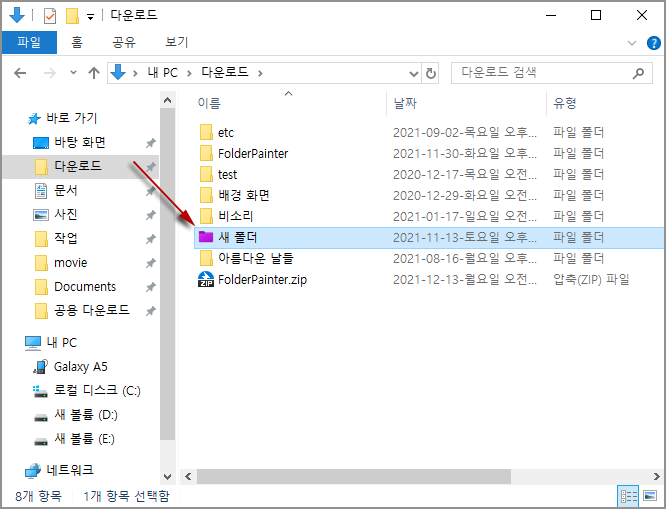Select the etc folder icon
This screenshot has width=666, height=509.
(206, 132)
